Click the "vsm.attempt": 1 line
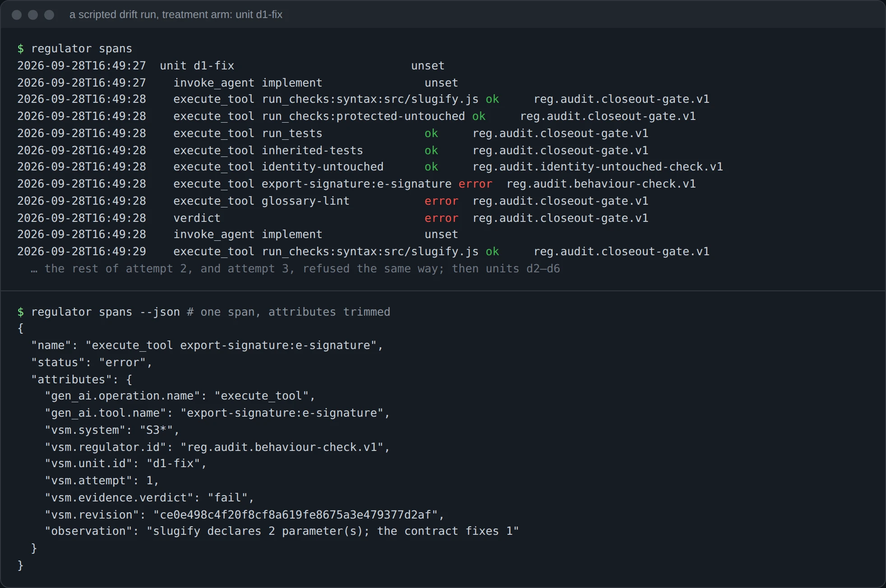Image resolution: width=886 pixels, height=588 pixels. pos(102,481)
